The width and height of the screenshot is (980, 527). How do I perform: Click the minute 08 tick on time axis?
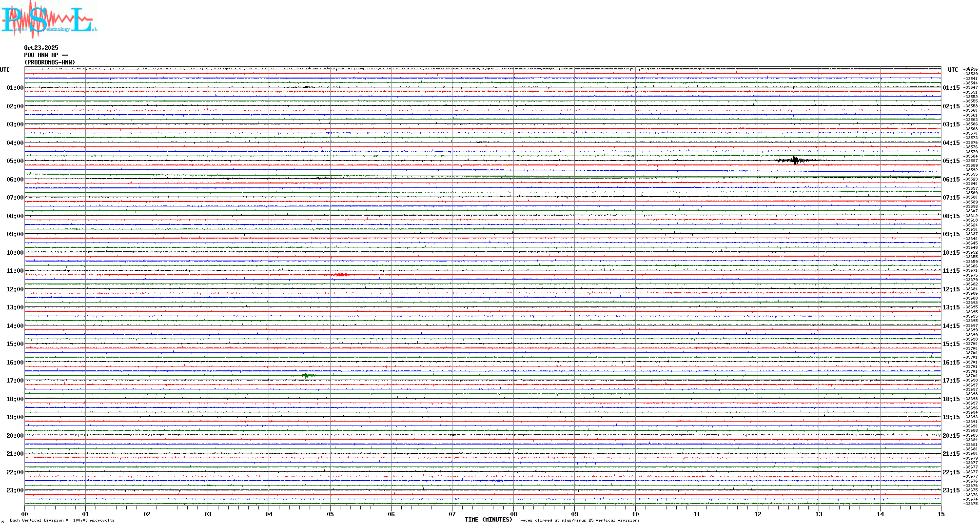tap(513, 514)
